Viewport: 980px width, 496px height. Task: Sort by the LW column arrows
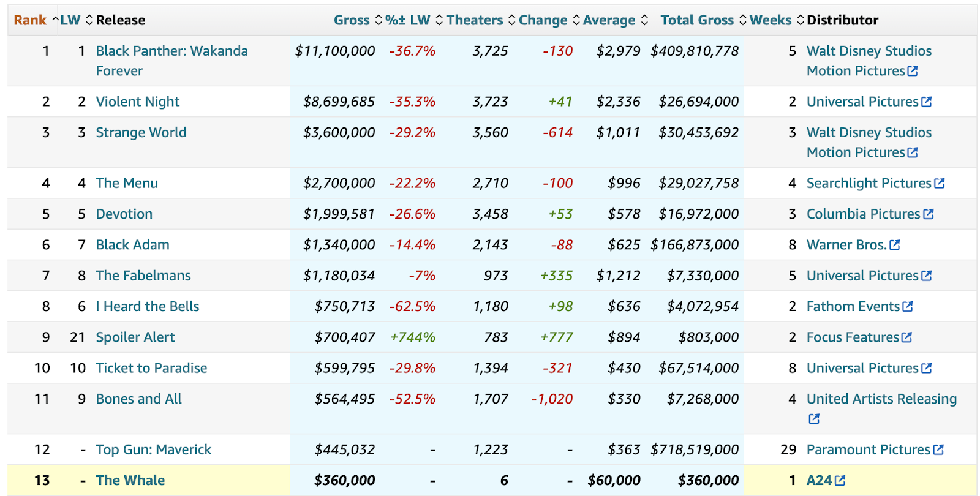pos(89,20)
